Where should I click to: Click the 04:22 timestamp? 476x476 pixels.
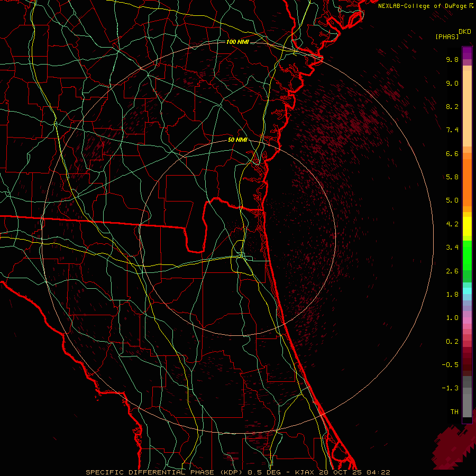pos(378,472)
